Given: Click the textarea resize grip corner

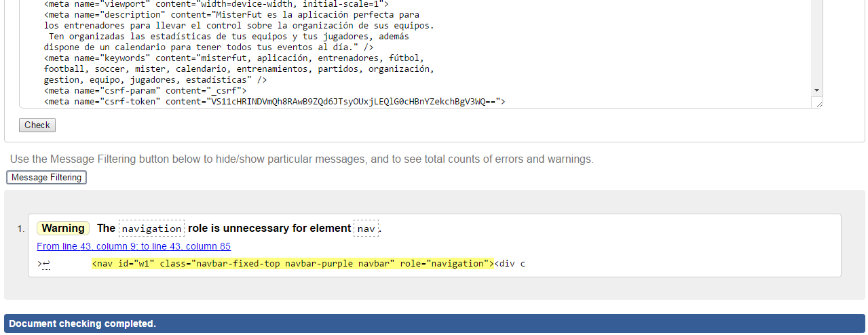Looking at the screenshot, I should pyautogui.click(x=818, y=103).
